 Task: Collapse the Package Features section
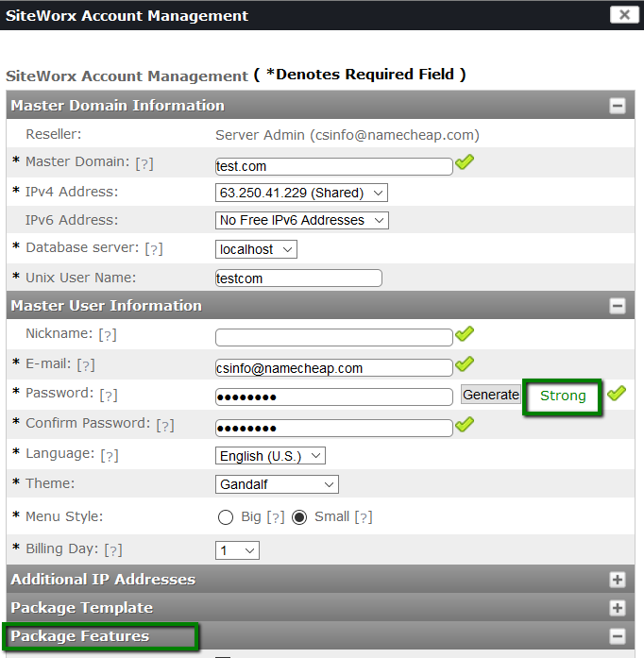[618, 636]
